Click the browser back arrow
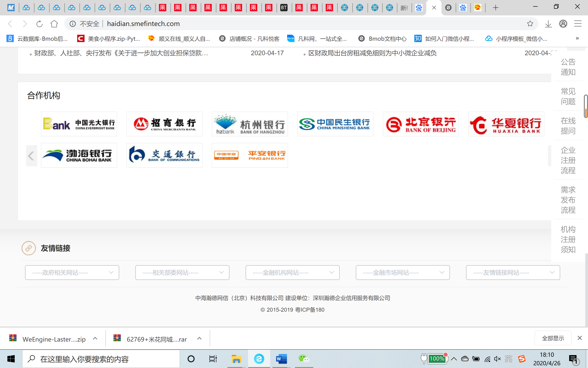588x368 pixels. point(10,24)
